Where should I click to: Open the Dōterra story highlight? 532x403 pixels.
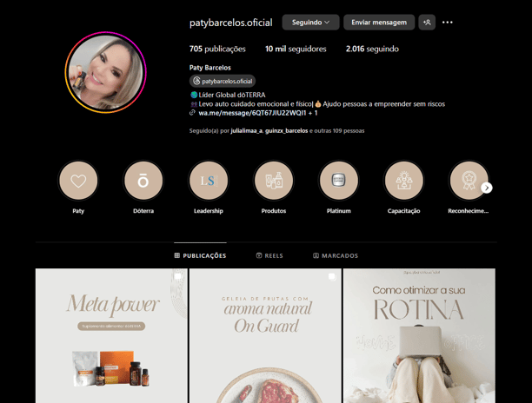(x=143, y=181)
